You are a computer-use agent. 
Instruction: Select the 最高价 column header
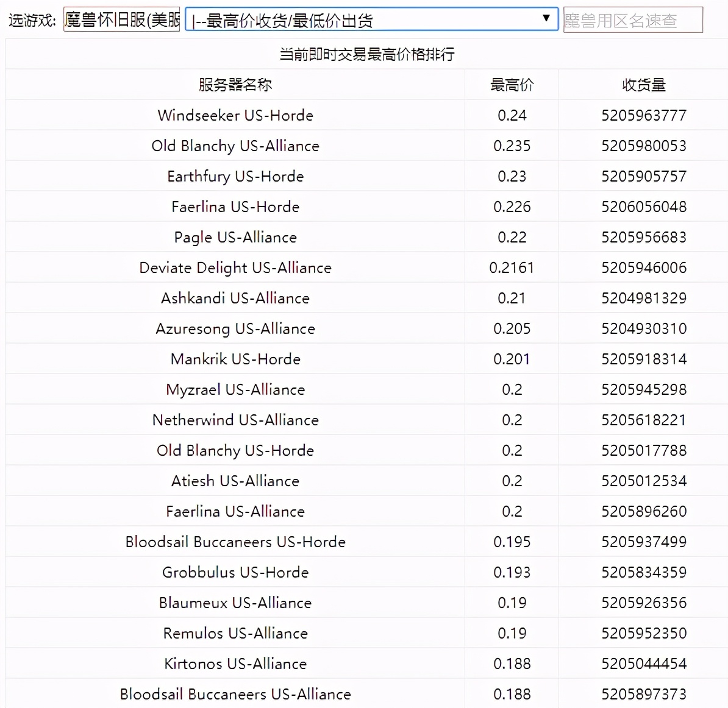click(x=512, y=84)
